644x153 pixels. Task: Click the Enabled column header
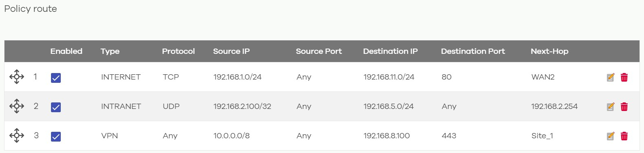(66, 51)
